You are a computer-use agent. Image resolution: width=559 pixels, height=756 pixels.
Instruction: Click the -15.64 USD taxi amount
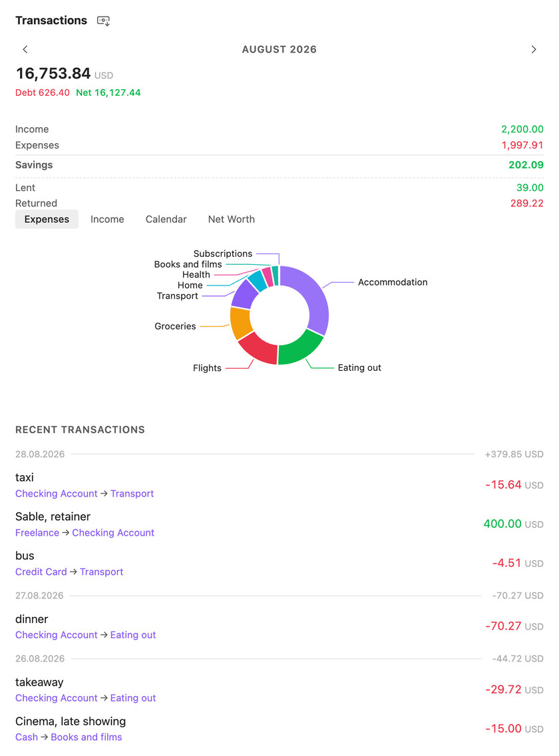[x=514, y=484]
